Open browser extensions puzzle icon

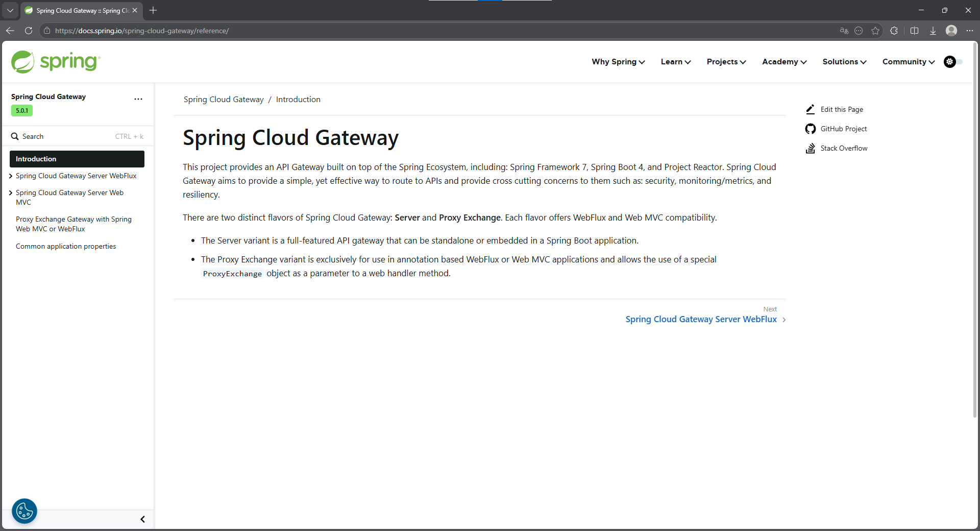point(894,31)
